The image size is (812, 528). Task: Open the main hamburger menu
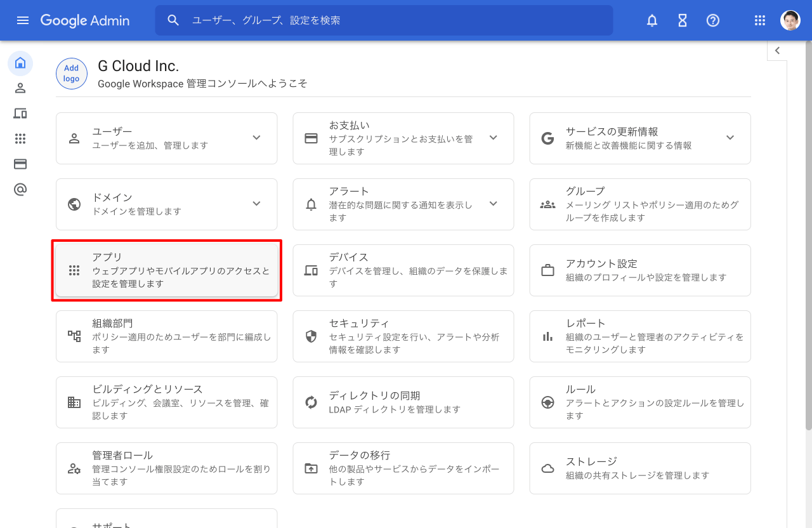[x=23, y=20]
